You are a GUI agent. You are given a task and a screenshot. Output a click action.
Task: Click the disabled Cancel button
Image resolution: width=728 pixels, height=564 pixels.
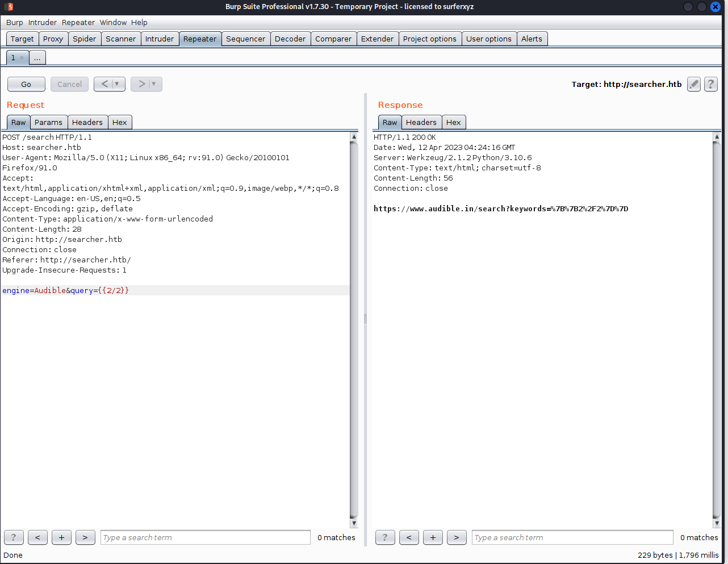pos(69,84)
